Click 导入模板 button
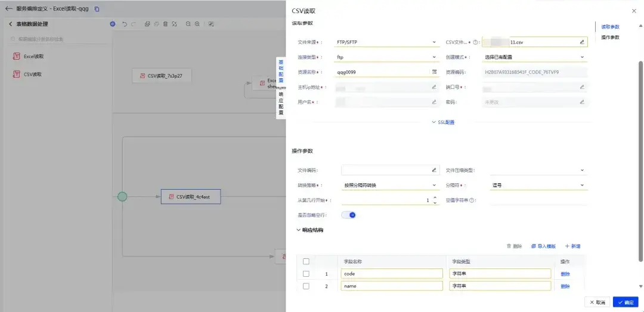644x312 pixels. [543, 246]
